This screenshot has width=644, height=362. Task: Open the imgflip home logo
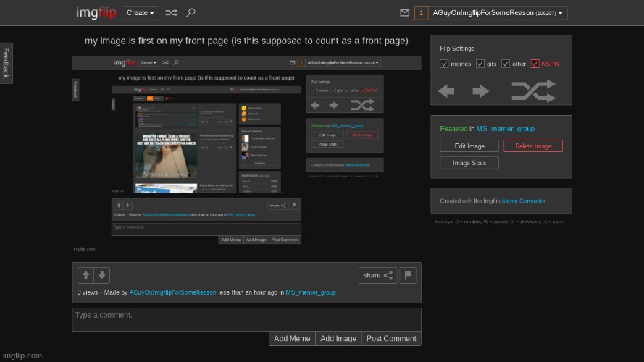tap(96, 13)
